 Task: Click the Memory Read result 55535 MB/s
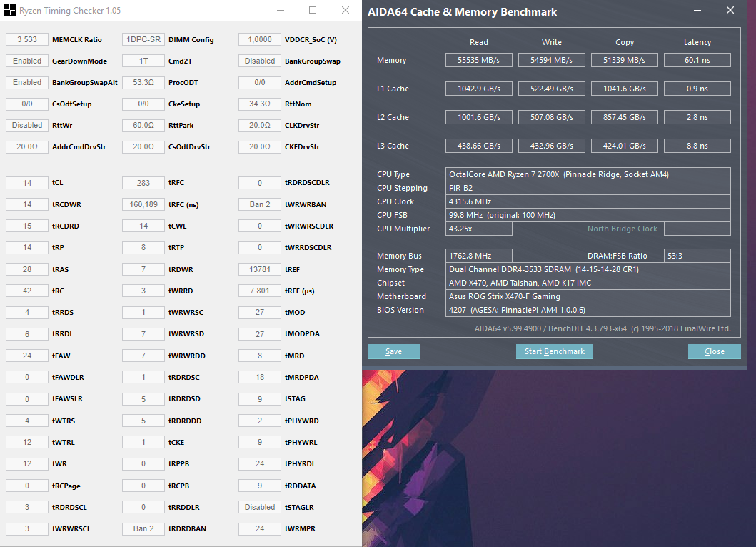479,60
